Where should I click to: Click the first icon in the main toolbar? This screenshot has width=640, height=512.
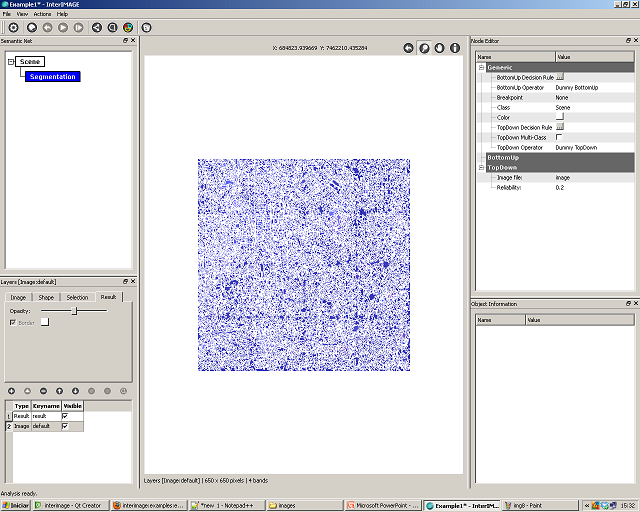(12, 27)
